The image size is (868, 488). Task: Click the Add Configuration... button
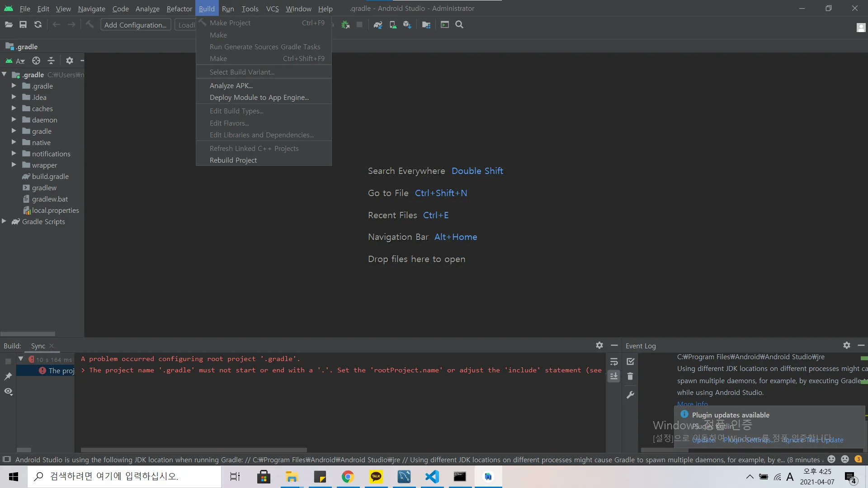pos(136,25)
